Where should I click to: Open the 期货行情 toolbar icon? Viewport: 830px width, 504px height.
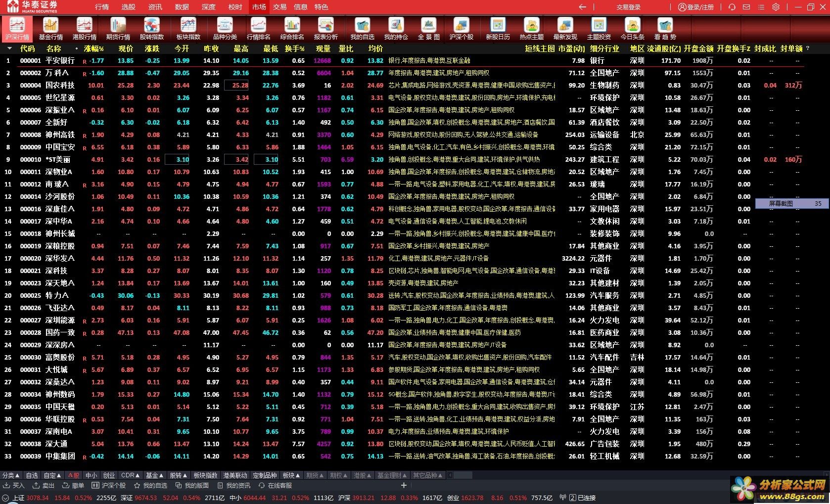[x=118, y=29]
